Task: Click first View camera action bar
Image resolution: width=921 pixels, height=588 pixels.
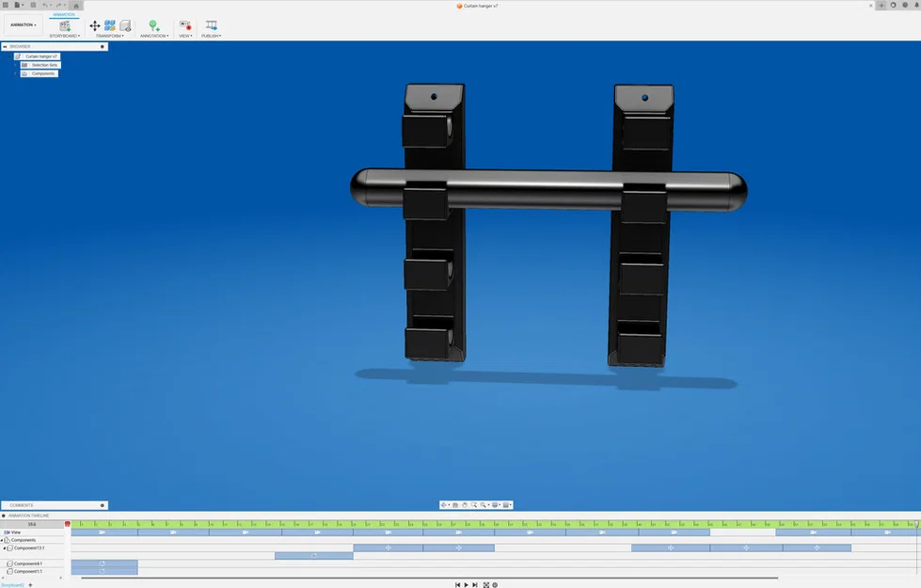Action: coord(104,532)
